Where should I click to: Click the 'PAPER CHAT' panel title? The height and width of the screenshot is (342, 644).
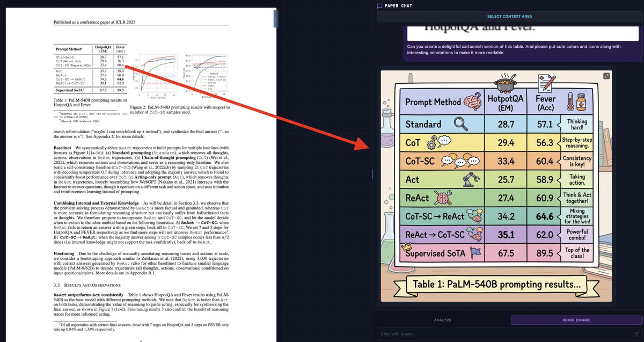(399, 6)
